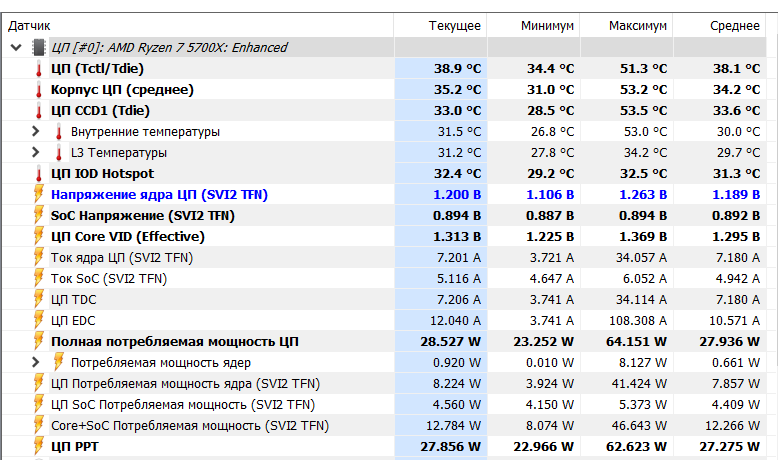Expand Внутренние температуры subtree
This screenshot has height=460, width=778.
coord(36,131)
